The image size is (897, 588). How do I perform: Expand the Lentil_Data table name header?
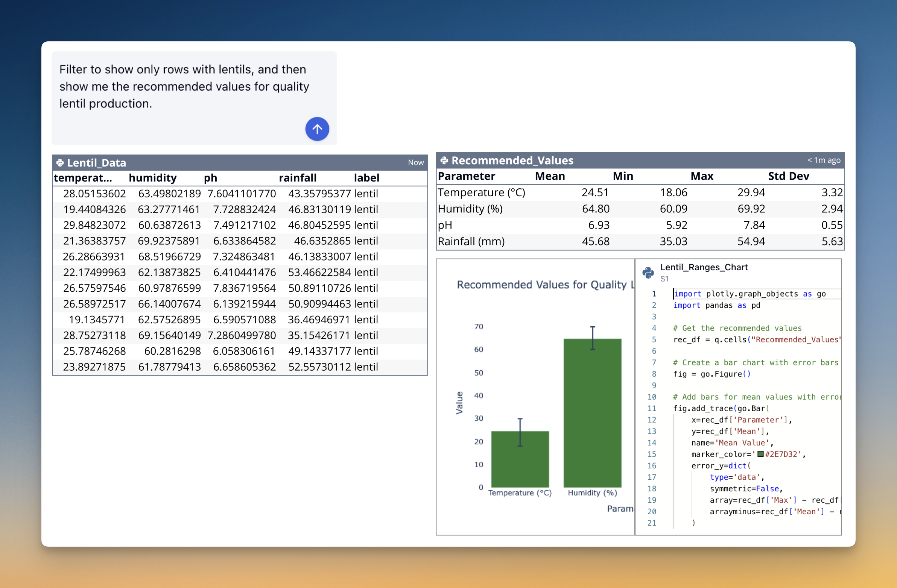pos(96,162)
